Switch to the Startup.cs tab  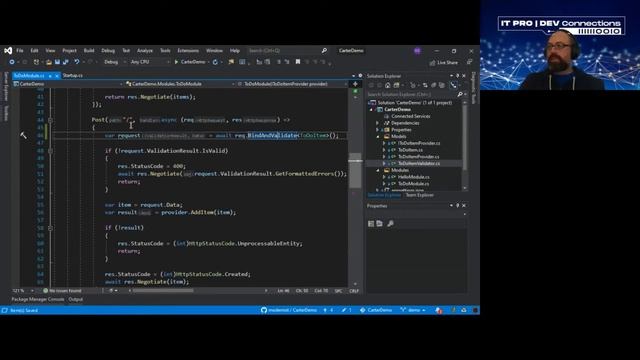pyautogui.click(x=73, y=76)
